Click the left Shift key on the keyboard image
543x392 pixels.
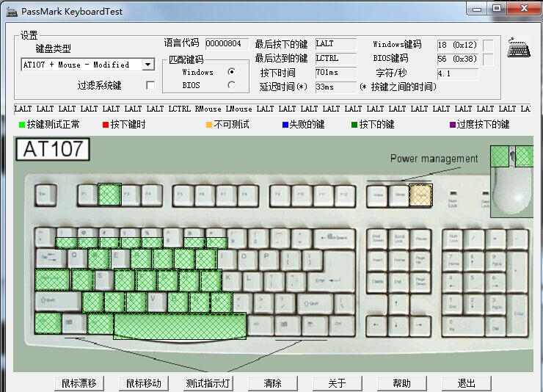click(x=58, y=301)
